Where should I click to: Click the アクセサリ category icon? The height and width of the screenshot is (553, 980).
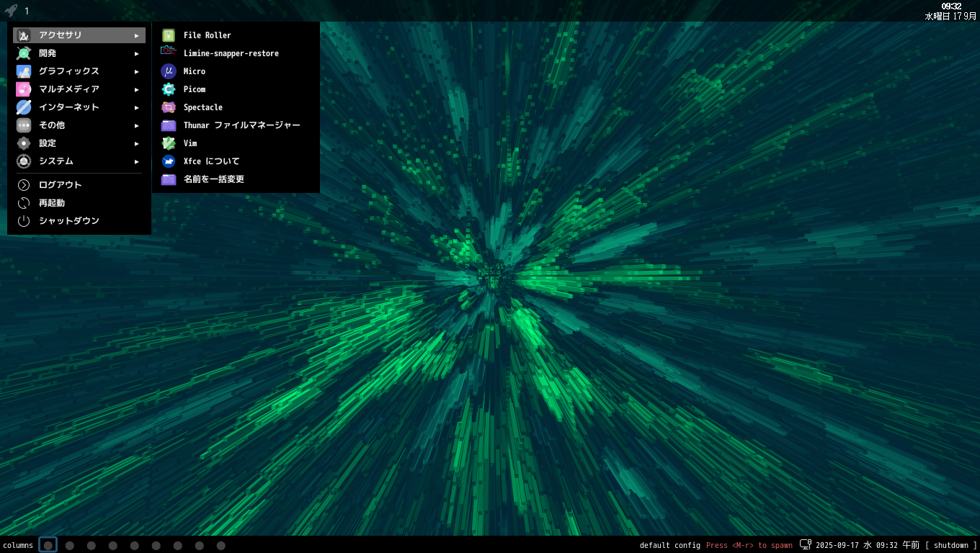click(x=24, y=35)
